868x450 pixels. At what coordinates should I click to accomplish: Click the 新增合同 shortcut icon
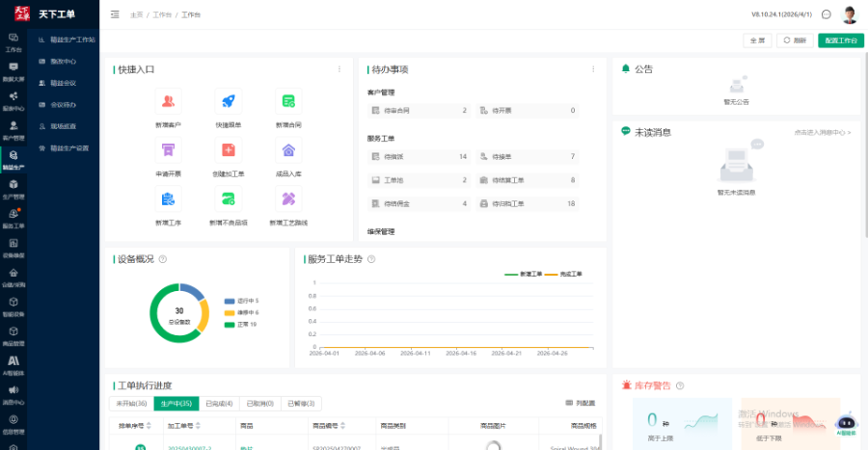click(x=288, y=101)
